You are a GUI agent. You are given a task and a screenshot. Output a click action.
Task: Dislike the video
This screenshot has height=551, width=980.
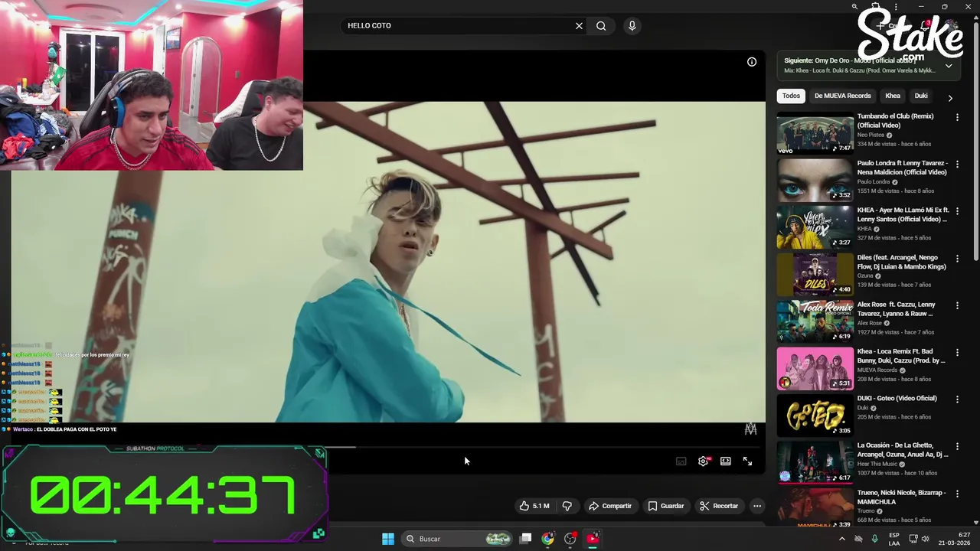567,506
